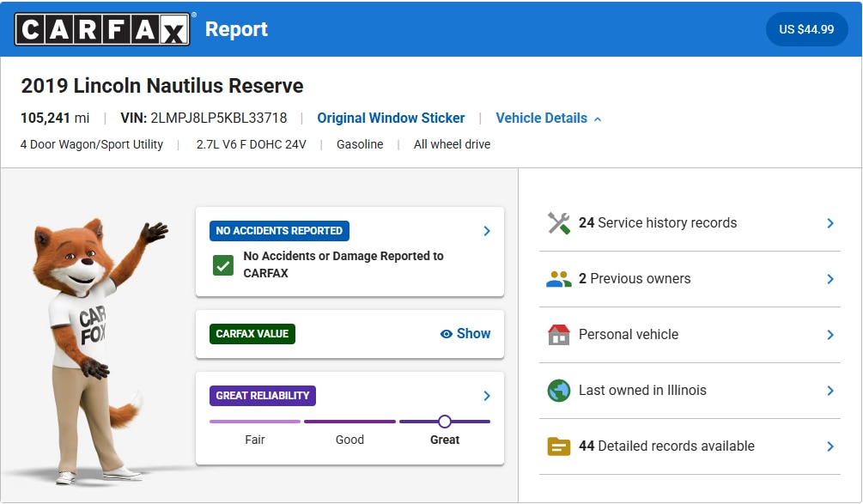Click the US $44.99 price button
The width and height of the screenshot is (863, 504).
[806, 29]
